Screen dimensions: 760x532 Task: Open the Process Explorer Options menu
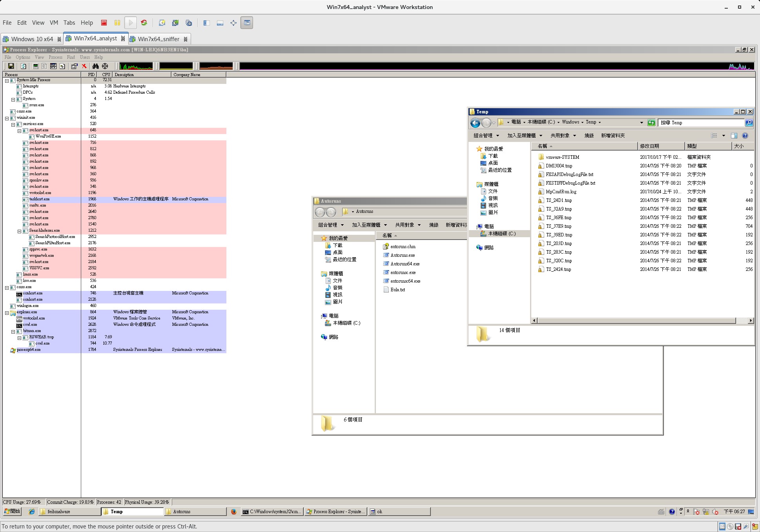pyautogui.click(x=23, y=57)
